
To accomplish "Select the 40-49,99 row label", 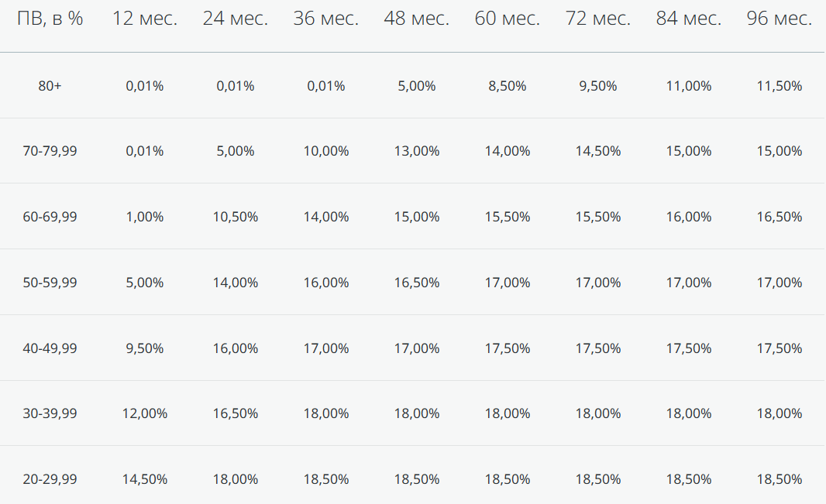I will pyautogui.click(x=50, y=348).
